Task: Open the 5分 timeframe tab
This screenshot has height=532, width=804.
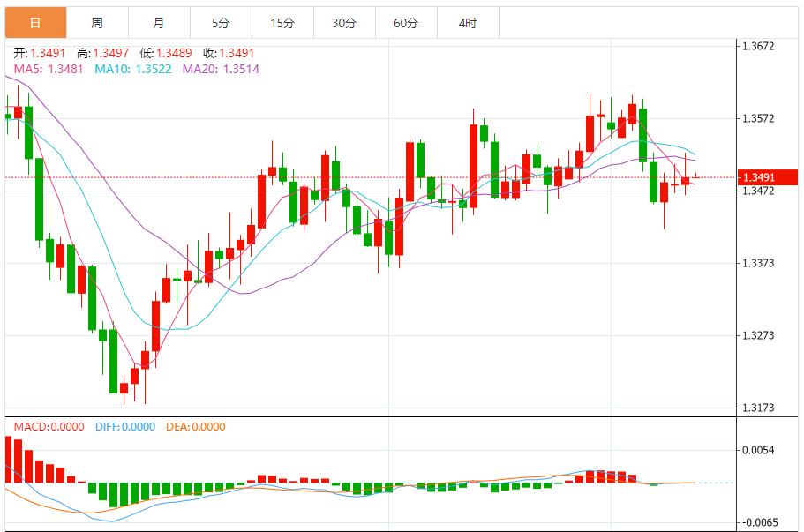Action: pyautogui.click(x=221, y=23)
